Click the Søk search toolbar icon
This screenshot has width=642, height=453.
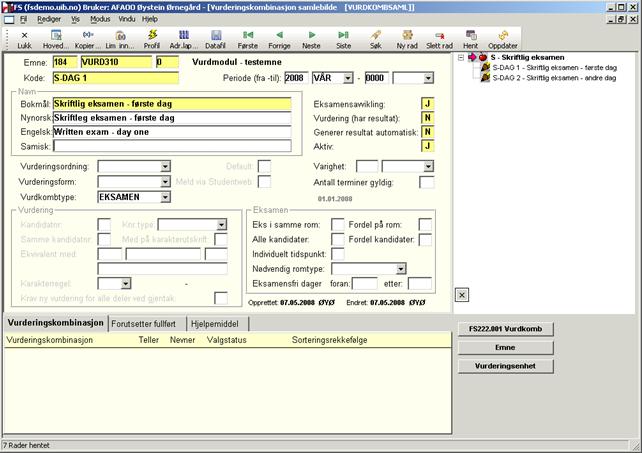[x=375, y=36]
